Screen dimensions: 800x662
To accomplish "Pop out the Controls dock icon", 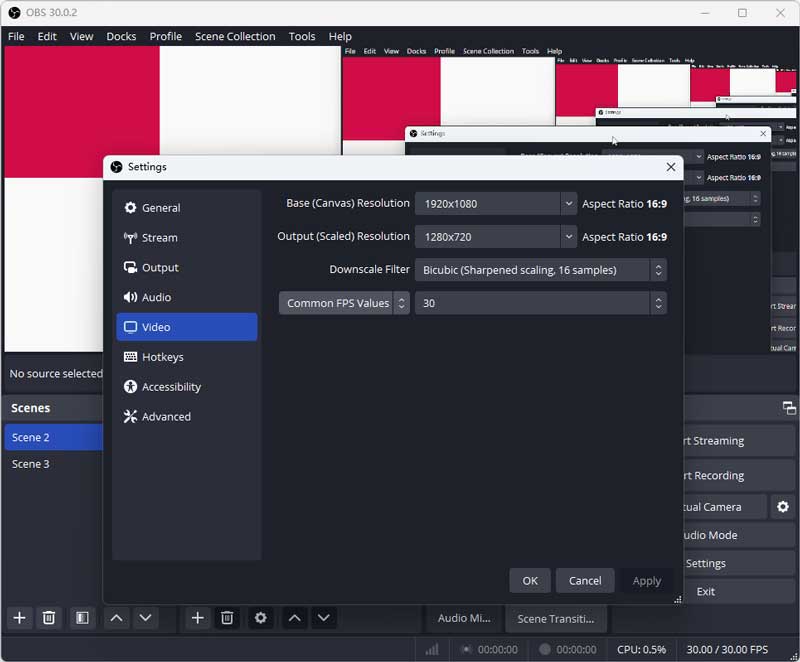I will pos(789,408).
